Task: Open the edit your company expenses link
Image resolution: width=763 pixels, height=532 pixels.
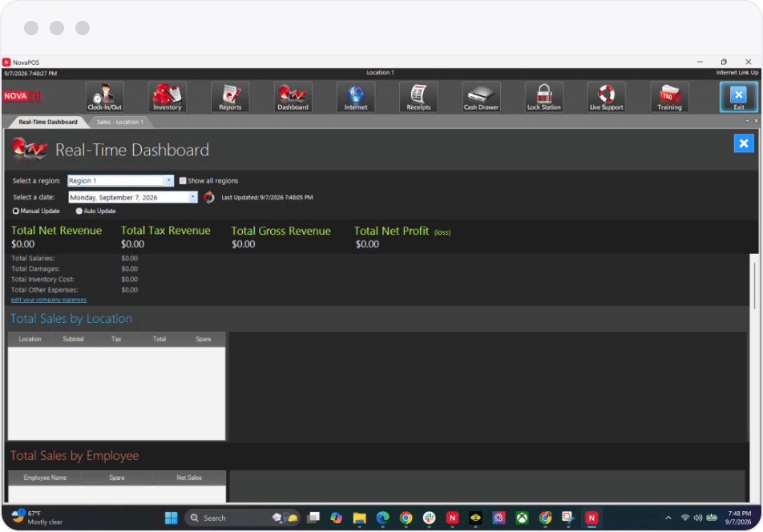Action: (x=49, y=300)
